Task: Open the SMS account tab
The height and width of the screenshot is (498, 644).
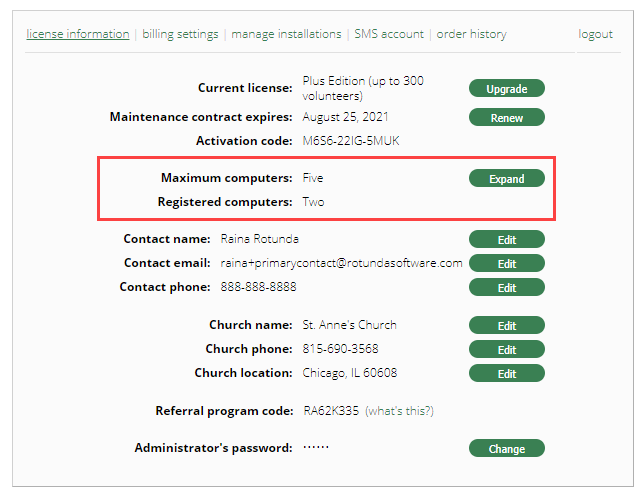Action: point(389,34)
